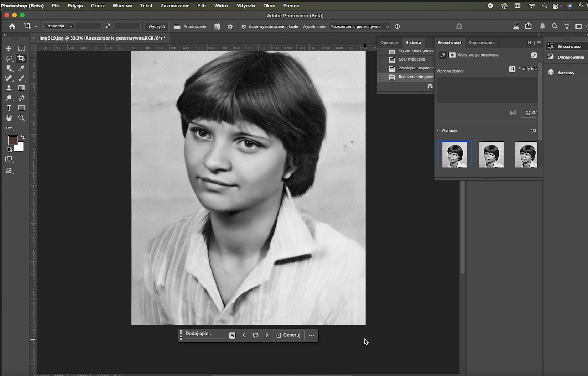Open the Proporcja ratio dropdown

pos(59,26)
